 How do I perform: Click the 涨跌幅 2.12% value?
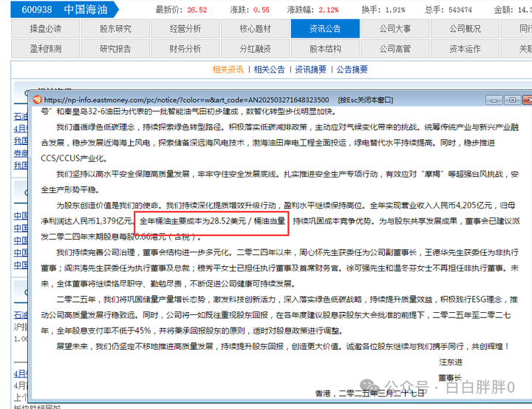[x=328, y=10]
